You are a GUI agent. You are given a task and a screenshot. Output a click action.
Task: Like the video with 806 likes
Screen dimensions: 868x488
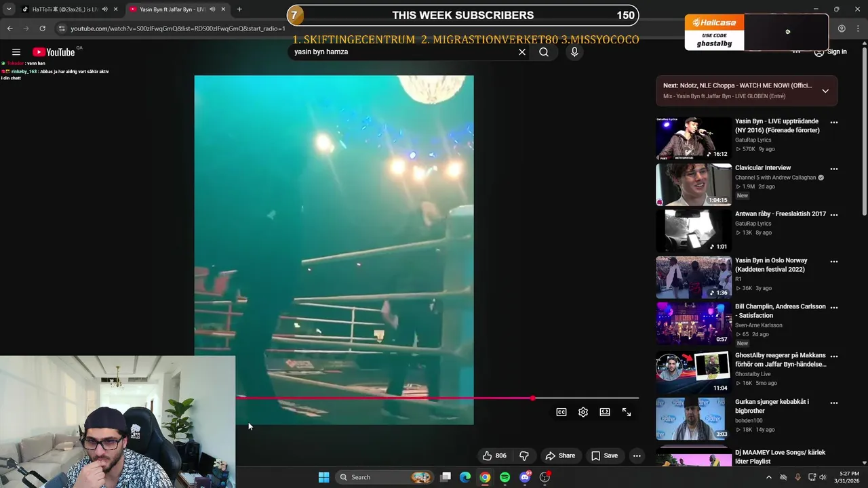coord(494,455)
